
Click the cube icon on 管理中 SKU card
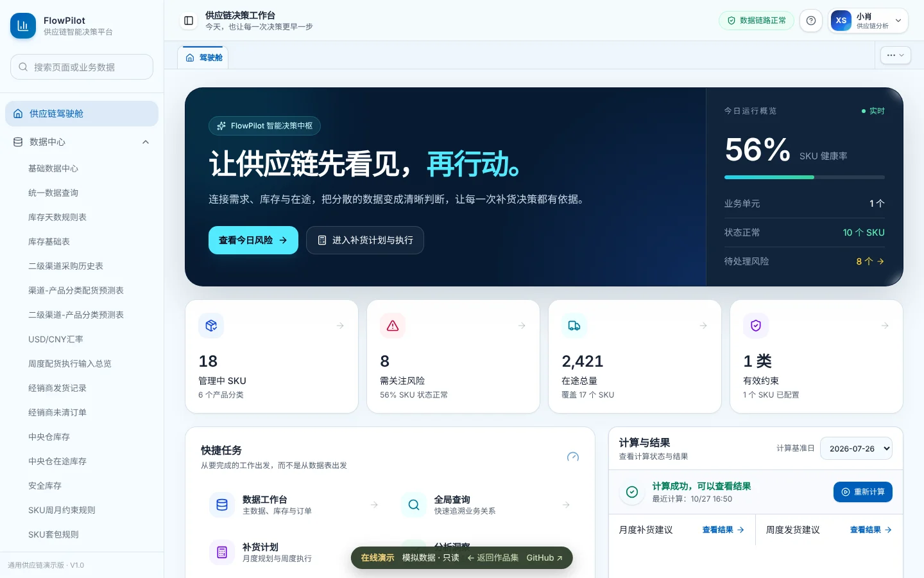click(x=211, y=326)
